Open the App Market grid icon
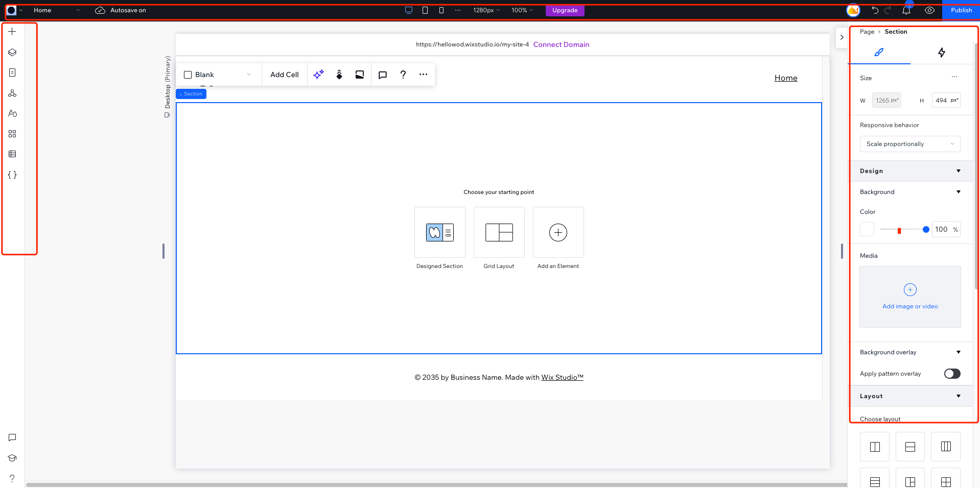Viewport: 980px width, 488px height. (x=12, y=134)
